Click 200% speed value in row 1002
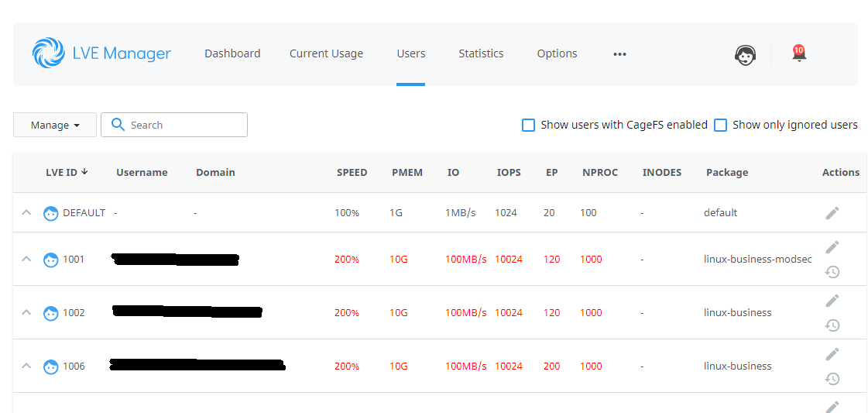The height and width of the screenshot is (413, 868). 347,313
